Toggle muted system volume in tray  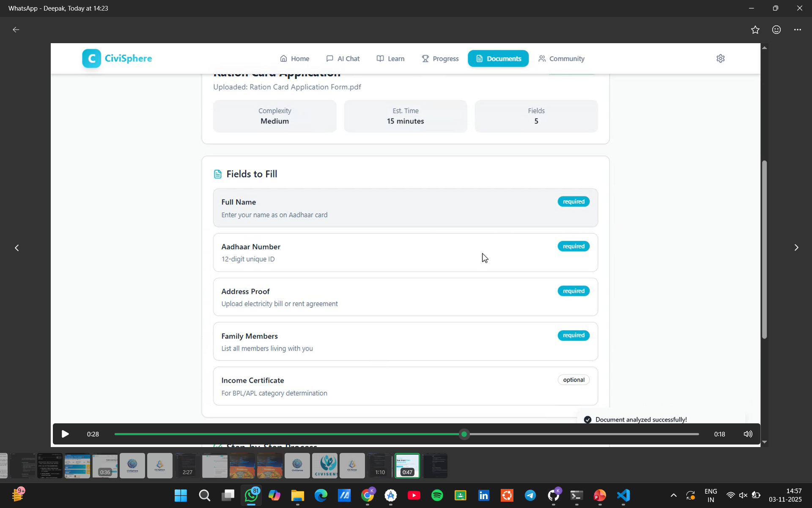tap(743, 495)
